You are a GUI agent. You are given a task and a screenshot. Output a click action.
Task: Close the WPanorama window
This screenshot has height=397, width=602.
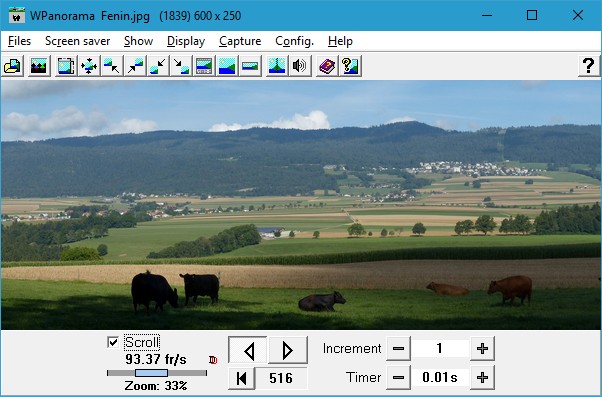point(578,15)
